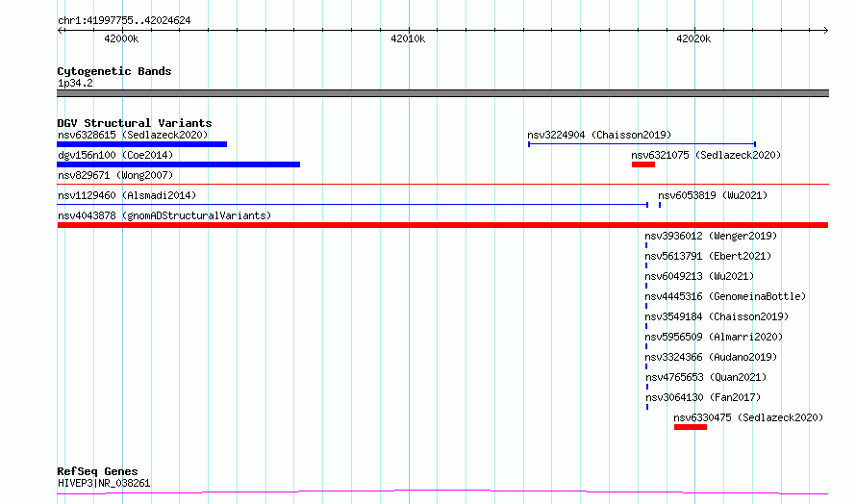Click the ruler's right arrowhead
This screenshot has width=856, height=504.
[825, 31]
